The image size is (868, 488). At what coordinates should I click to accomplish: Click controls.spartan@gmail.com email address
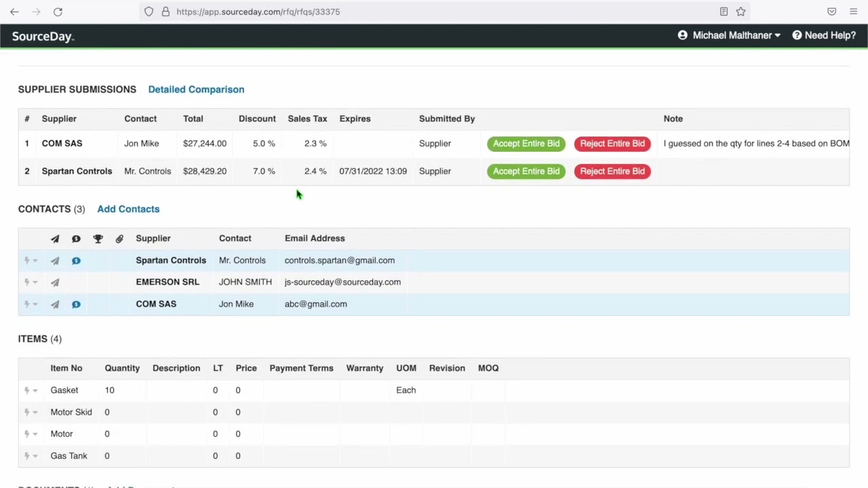(339, 260)
